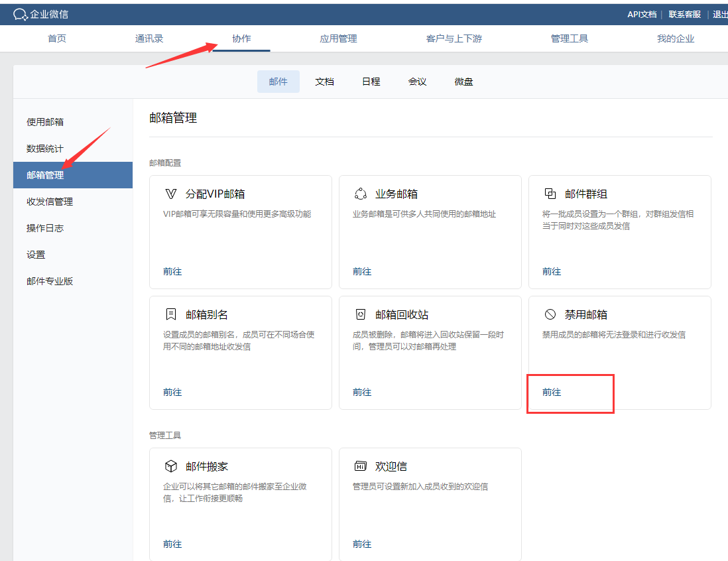Screen dimensions: 728x561
Task: Click the 欢迎信 card icon
Action: (361, 466)
